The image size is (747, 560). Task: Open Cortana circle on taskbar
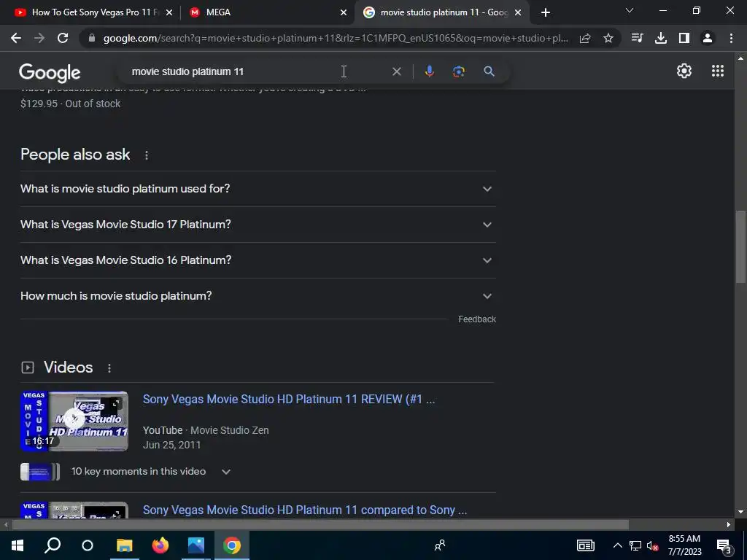(88, 545)
